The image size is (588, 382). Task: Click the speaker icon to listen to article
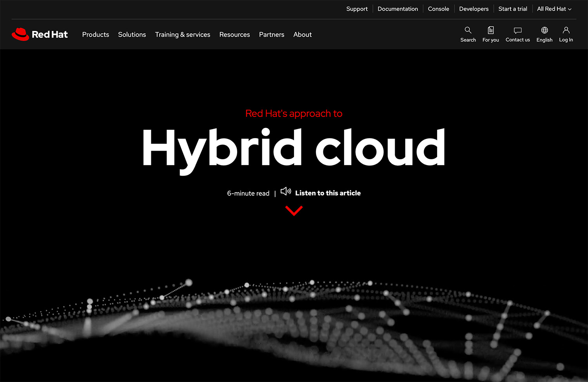(286, 192)
